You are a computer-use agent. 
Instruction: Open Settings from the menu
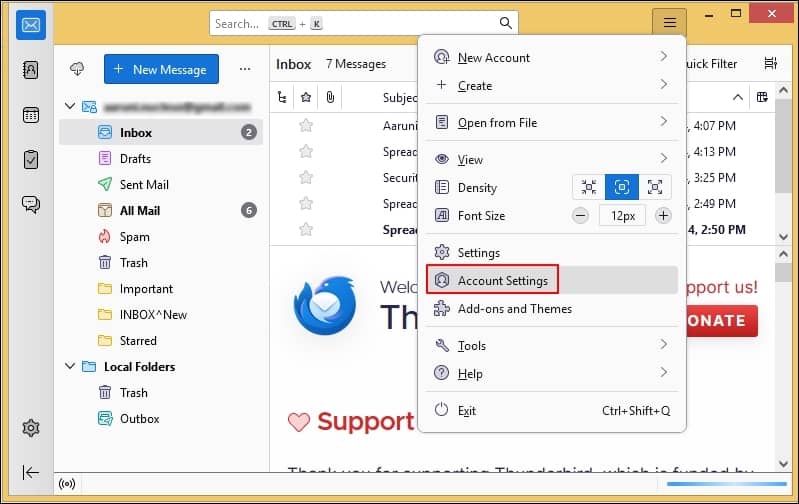tap(552, 253)
